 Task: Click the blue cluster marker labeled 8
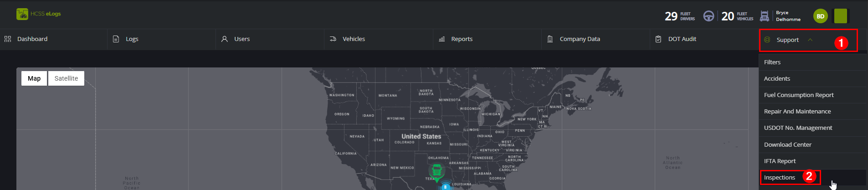[x=445, y=187]
